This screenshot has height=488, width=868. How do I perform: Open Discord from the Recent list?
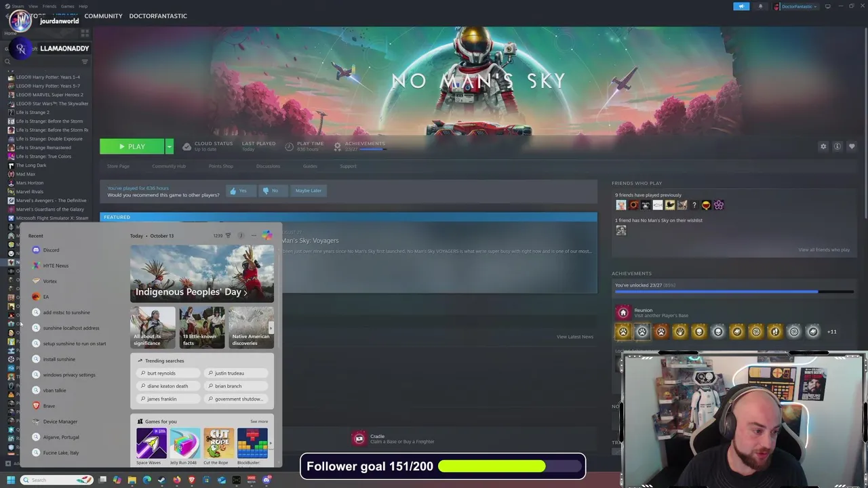pos(50,250)
